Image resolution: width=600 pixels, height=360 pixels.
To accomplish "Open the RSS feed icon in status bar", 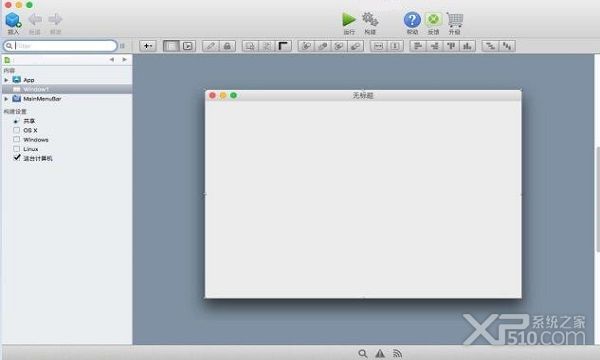I will pyautogui.click(x=398, y=354).
